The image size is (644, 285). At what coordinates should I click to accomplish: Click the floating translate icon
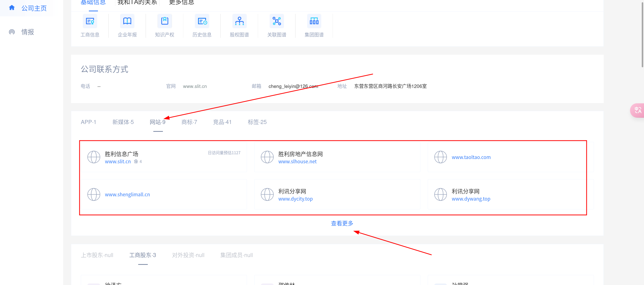638,110
